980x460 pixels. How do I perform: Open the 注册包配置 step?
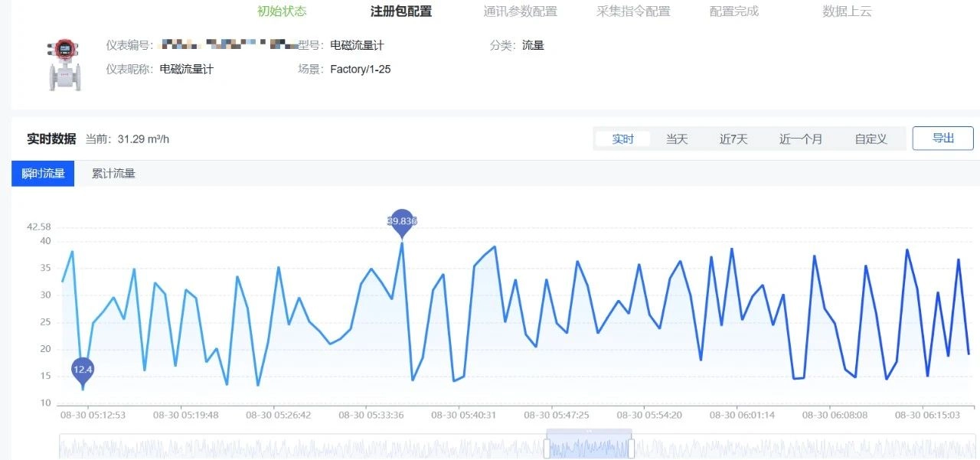pyautogui.click(x=401, y=11)
